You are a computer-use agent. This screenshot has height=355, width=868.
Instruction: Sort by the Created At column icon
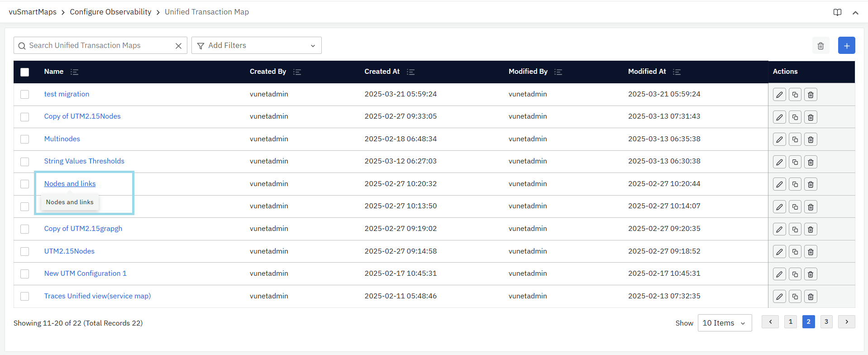[410, 72]
